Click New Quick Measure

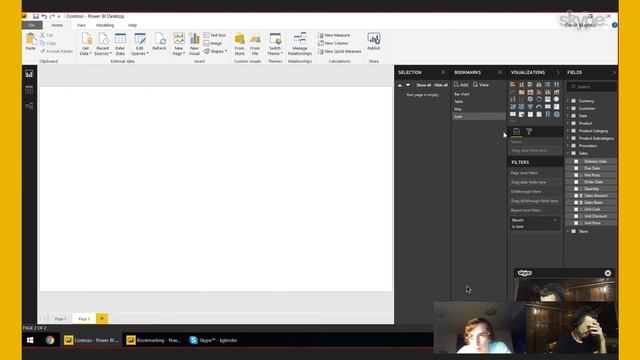340,51
